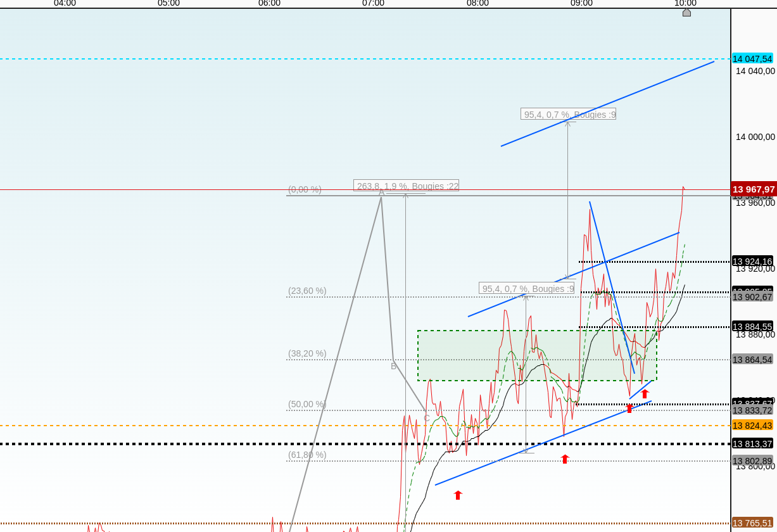Click the gray time marker under 10:00

pyautogui.click(x=686, y=12)
